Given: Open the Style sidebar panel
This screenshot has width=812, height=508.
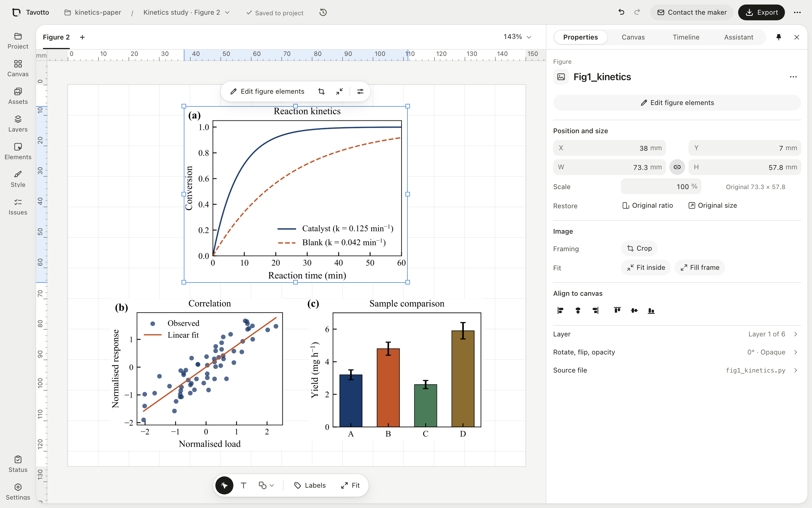Looking at the screenshot, I should click(x=18, y=179).
